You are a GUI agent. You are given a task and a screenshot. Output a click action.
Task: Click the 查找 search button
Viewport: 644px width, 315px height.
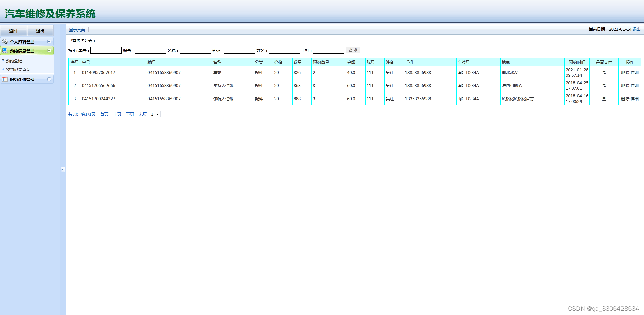(x=353, y=50)
